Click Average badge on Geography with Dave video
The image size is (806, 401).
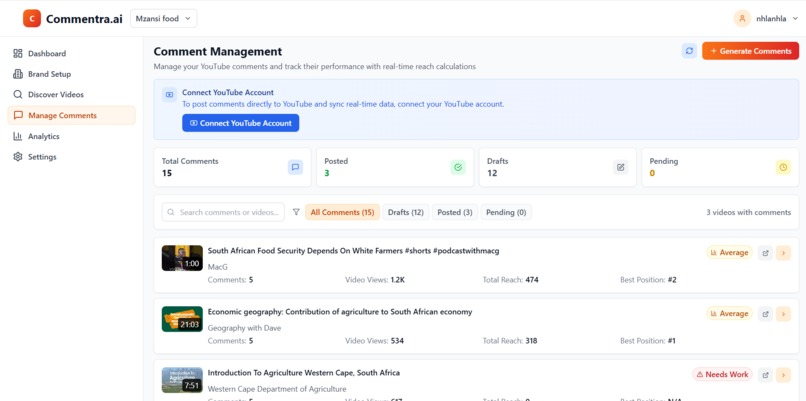point(729,314)
